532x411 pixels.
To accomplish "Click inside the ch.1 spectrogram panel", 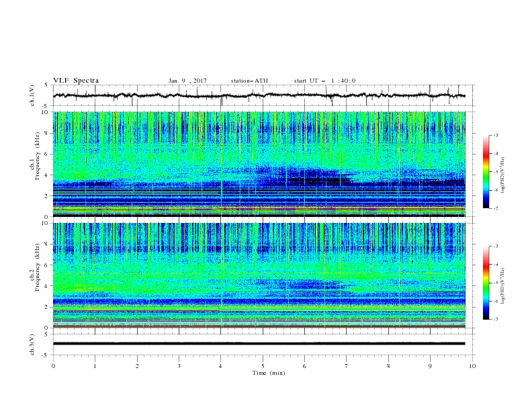I will click(259, 164).
